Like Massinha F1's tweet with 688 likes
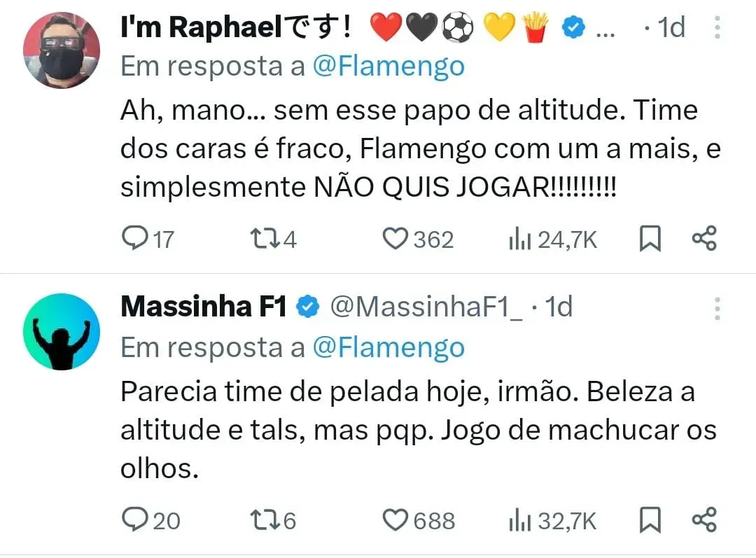 coord(397,520)
